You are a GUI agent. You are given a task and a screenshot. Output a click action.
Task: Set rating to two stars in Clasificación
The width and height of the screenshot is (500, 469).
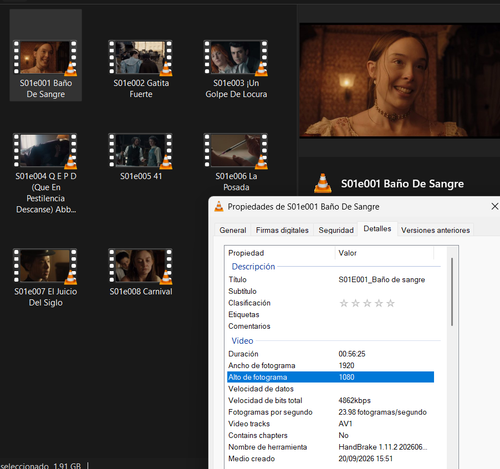point(355,303)
